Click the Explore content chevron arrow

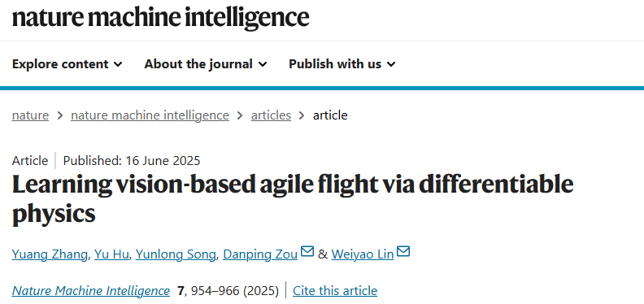tap(118, 64)
